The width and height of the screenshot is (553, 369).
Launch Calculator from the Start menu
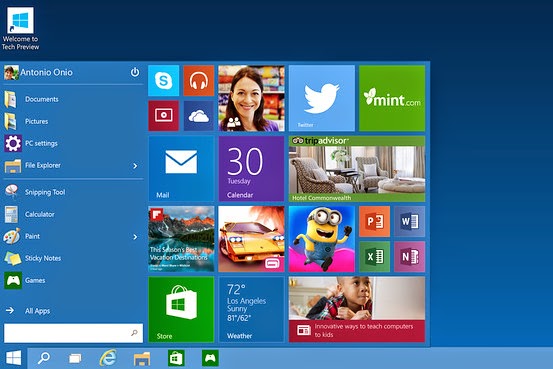73,214
